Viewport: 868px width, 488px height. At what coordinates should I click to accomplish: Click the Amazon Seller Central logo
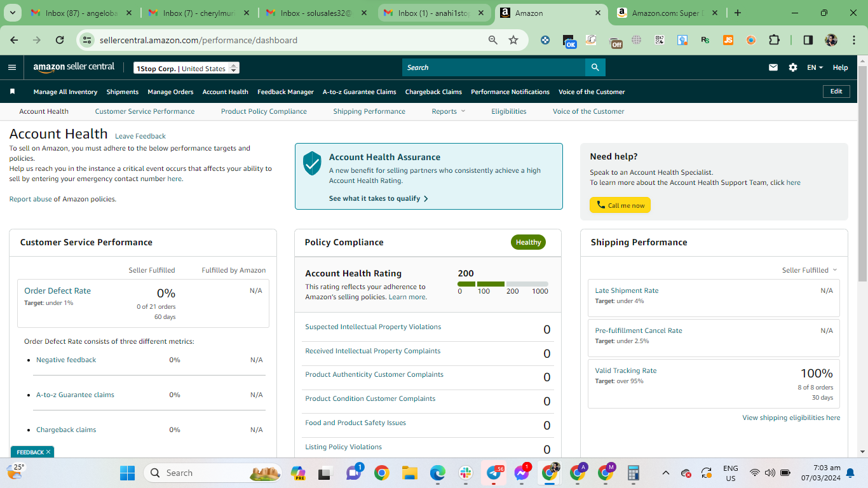click(74, 67)
